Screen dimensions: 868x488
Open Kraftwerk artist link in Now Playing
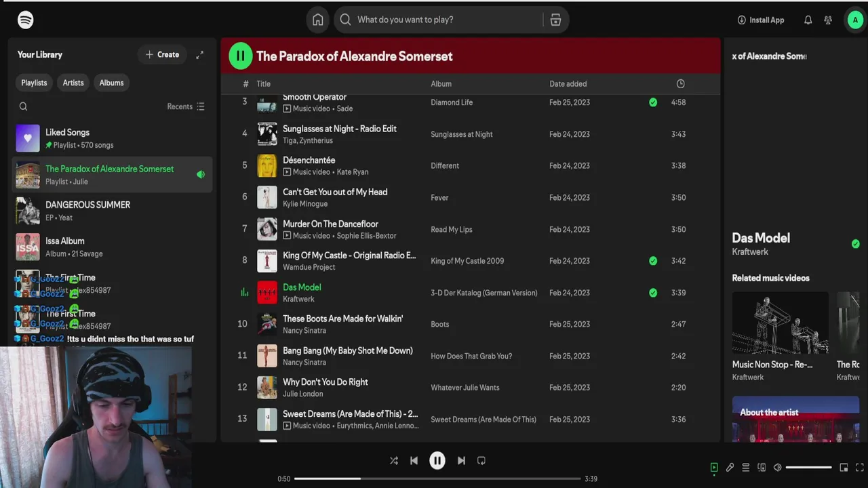[750, 252]
